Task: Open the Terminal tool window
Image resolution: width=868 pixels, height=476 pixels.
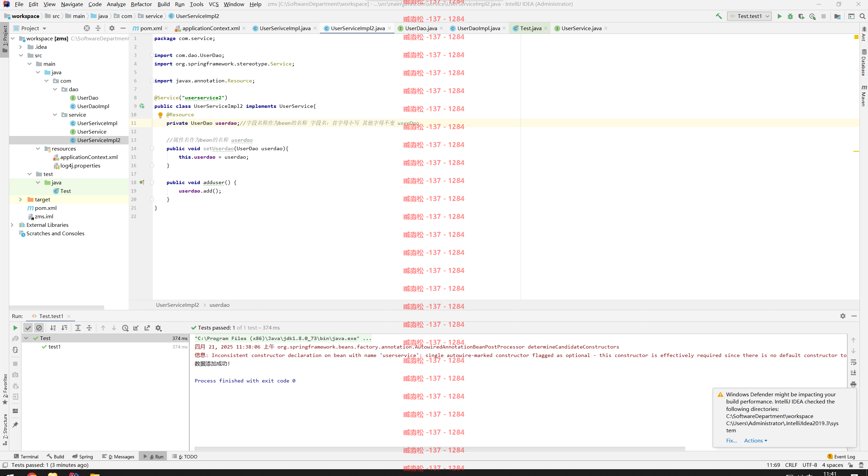Action: pos(26,456)
